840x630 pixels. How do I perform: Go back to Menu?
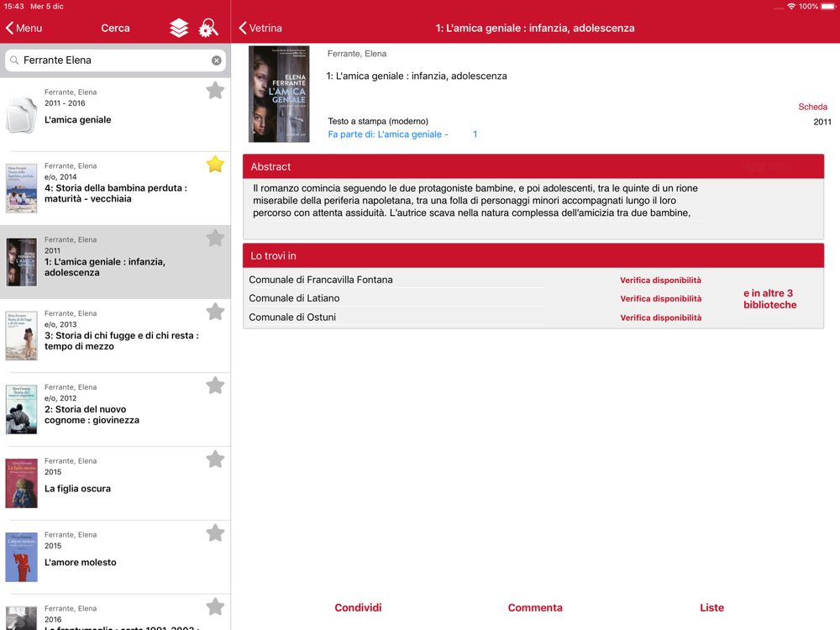[x=24, y=28]
